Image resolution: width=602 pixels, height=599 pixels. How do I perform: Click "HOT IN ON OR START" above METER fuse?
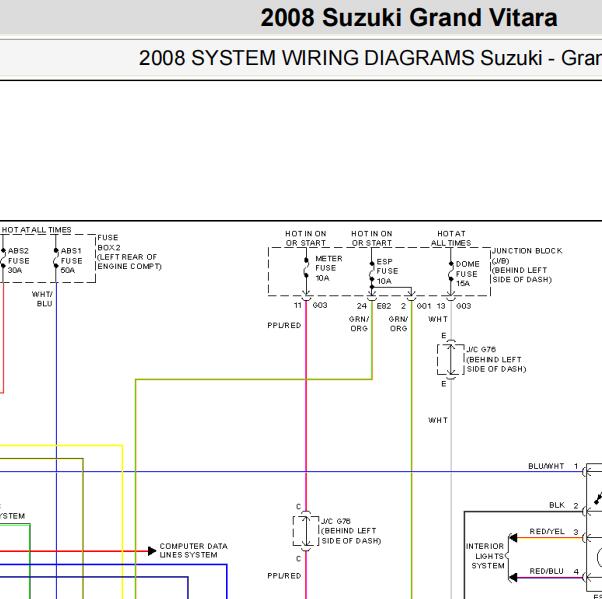[306, 238]
